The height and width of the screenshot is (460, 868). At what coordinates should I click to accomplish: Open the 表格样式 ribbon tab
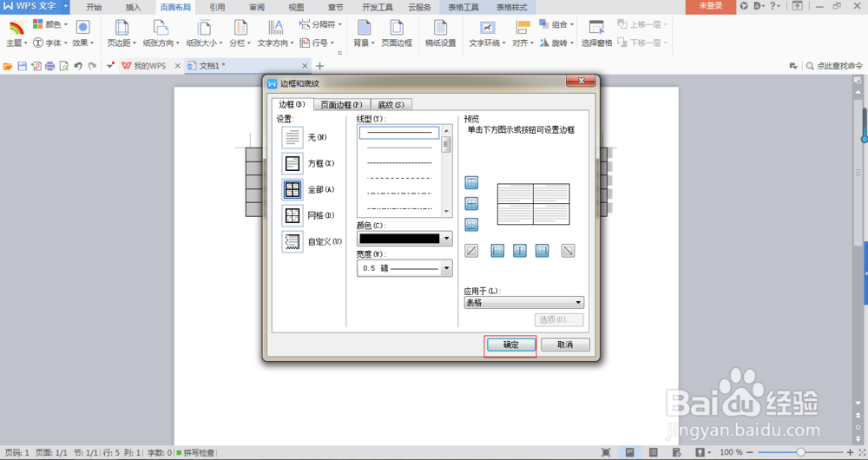pyautogui.click(x=511, y=7)
